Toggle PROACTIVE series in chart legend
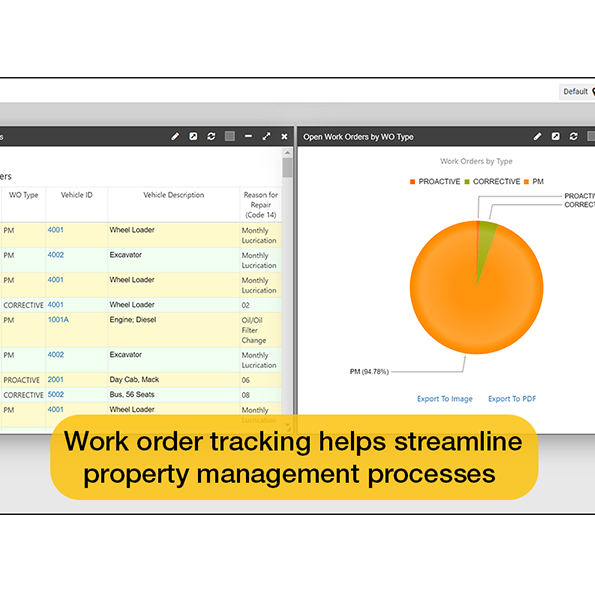Screen dimensions: 595x595 435,182
